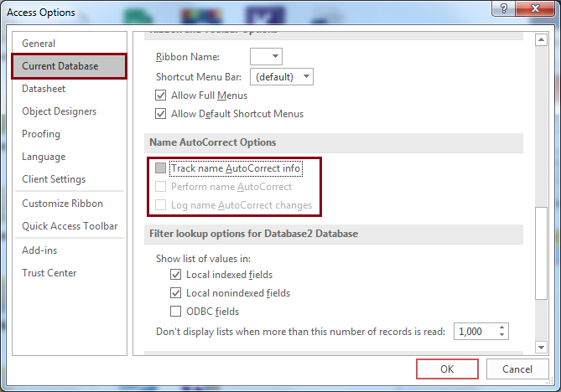Go to Customize Ribbon settings
This screenshot has width=561, height=392.
click(62, 204)
